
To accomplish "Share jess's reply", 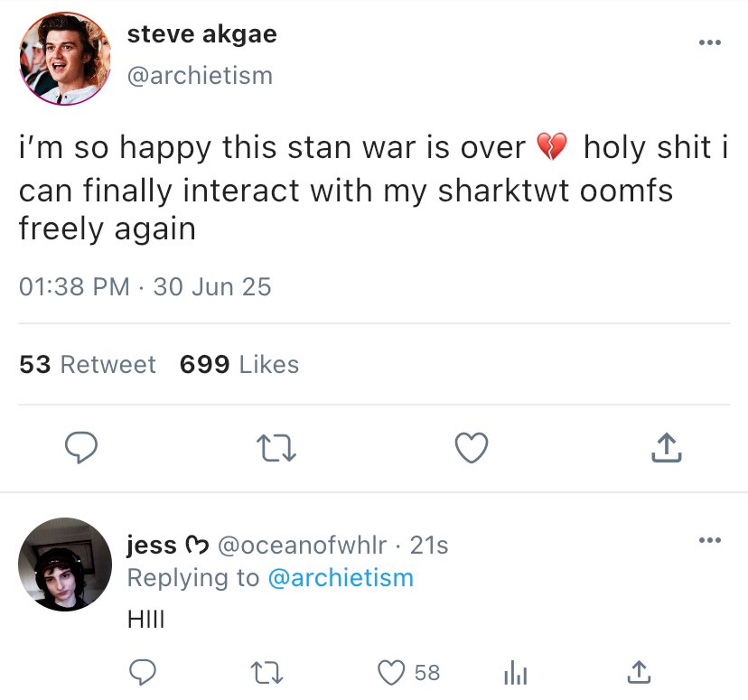I will point(637,672).
